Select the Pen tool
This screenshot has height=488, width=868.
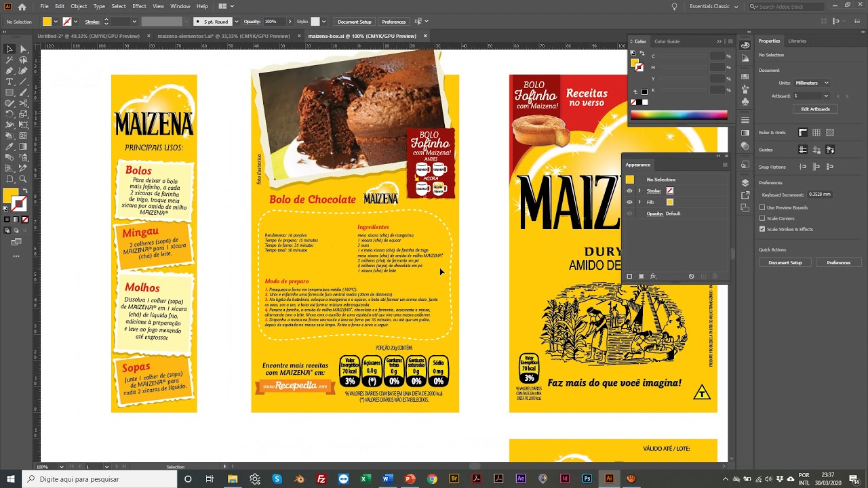pyautogui.click(x=9, y=70)
